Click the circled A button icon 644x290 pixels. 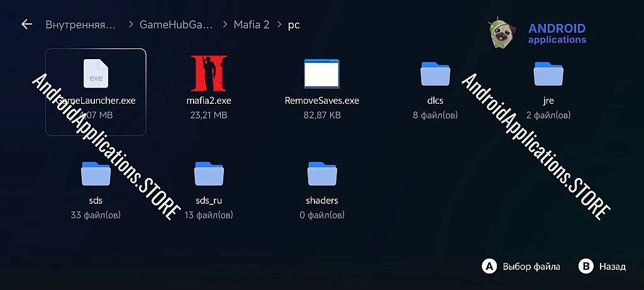[x=489, y=266]
